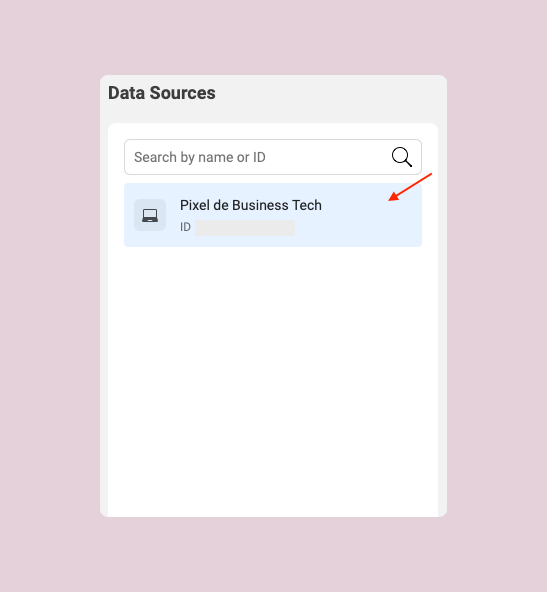The image size is (547, 592).
Task: Click the Data Sources heading
Action: (162, 93)
